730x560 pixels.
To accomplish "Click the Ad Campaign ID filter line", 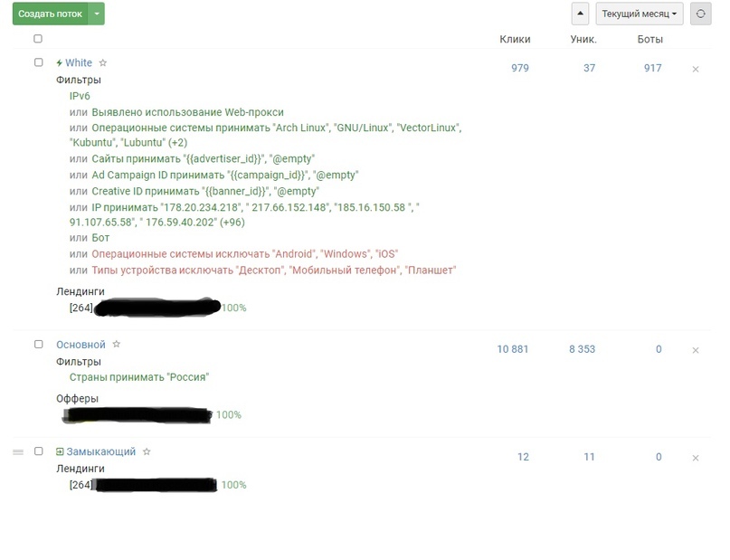I will pos(225,175).
